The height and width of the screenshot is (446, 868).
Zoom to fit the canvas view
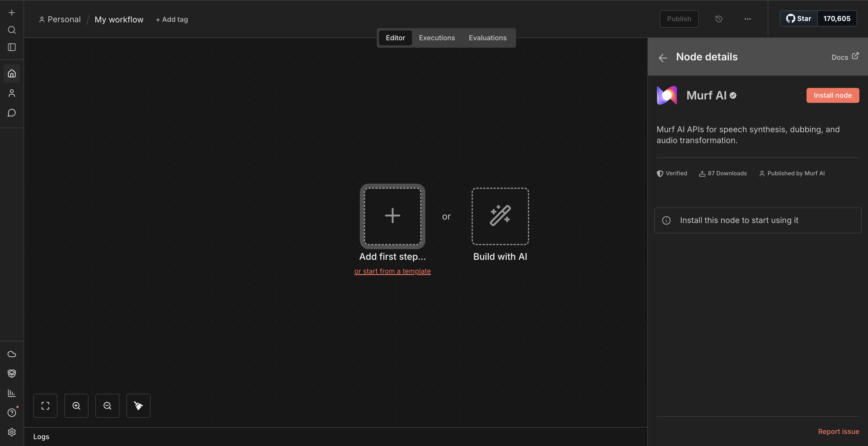coord(45,405)
